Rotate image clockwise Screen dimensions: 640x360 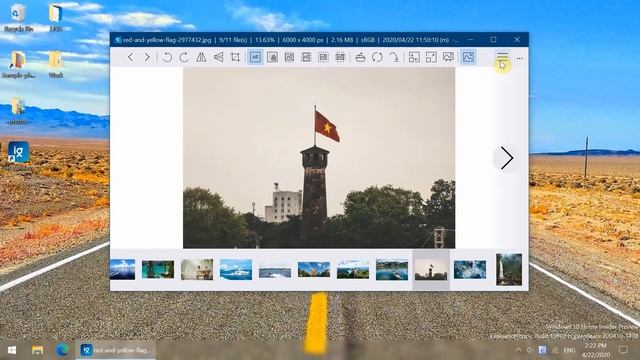(x=184, y=57)
